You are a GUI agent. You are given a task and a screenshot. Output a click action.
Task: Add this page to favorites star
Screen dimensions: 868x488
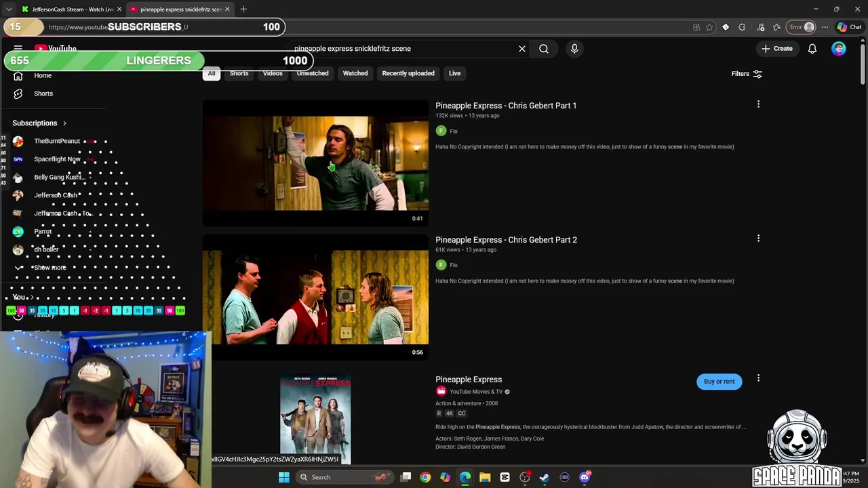tap(709, 27)
